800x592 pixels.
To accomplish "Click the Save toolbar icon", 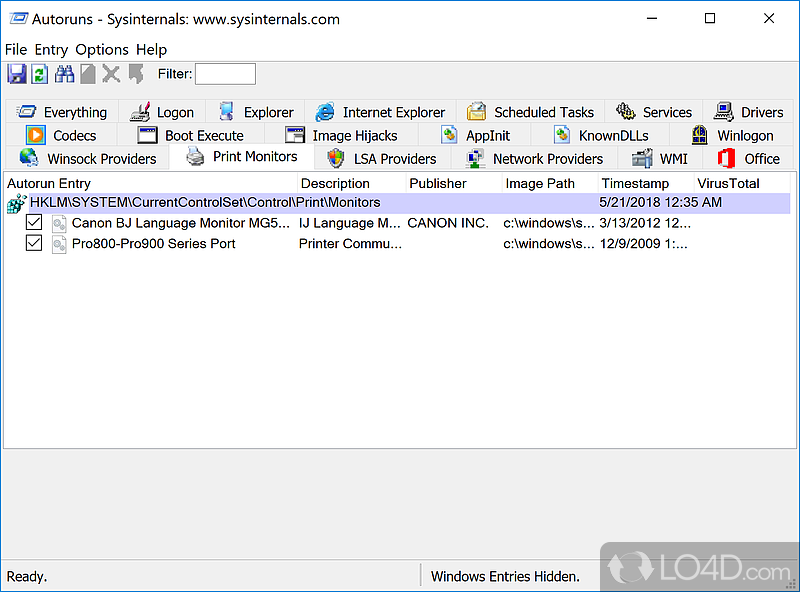I will 17,74.
